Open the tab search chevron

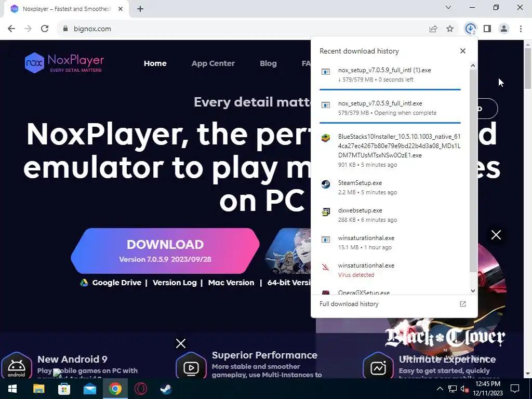tap(448, 7)
